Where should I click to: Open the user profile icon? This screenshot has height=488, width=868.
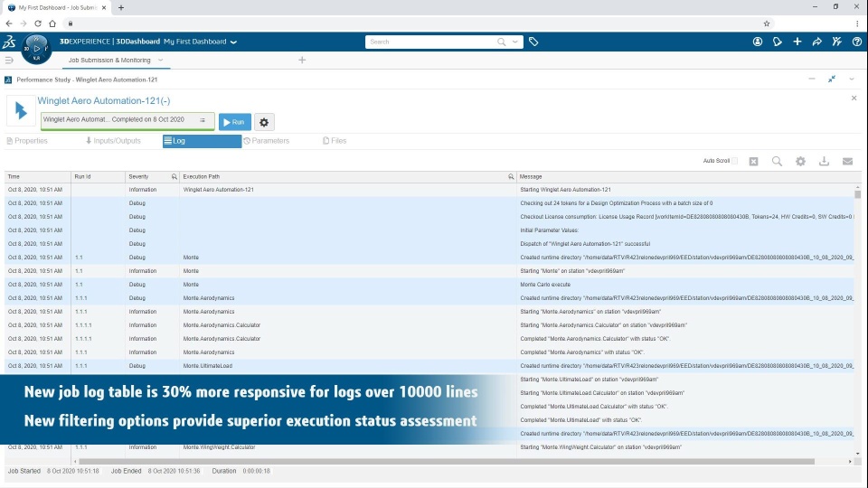pyautogui.click(x=758, y=42)
